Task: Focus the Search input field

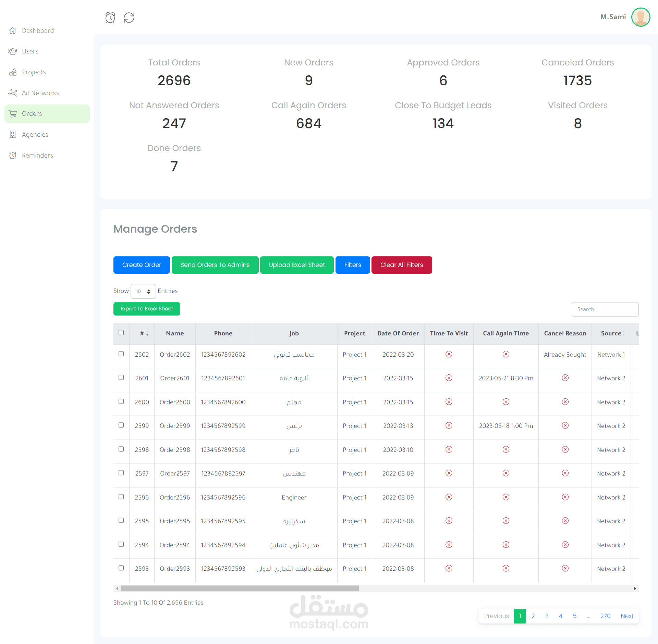Action: point(605,309)
